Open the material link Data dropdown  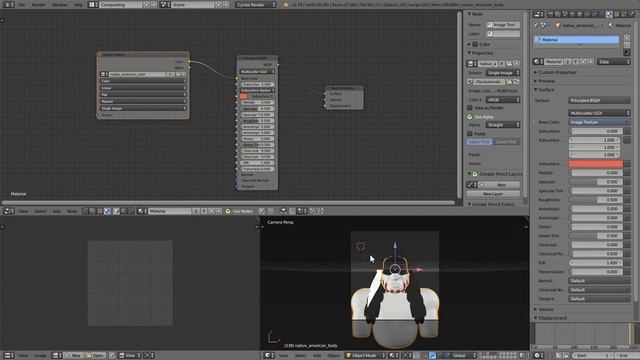tap(613, 62)
